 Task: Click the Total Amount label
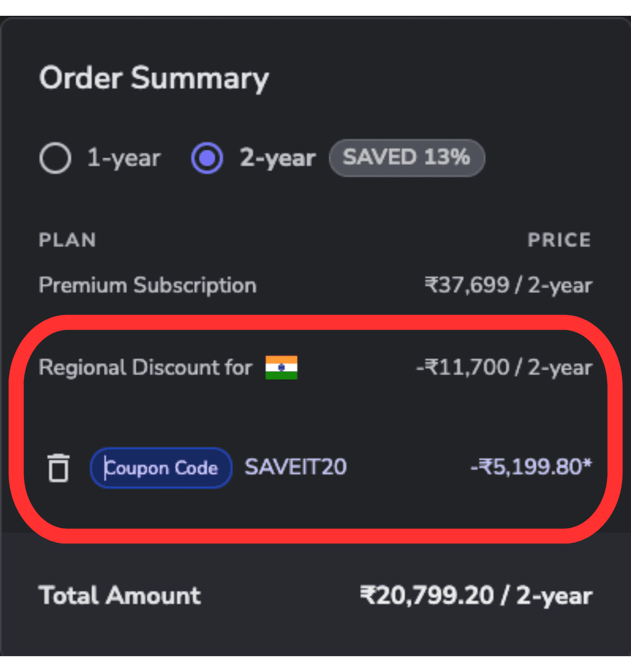tap(120, 595)
